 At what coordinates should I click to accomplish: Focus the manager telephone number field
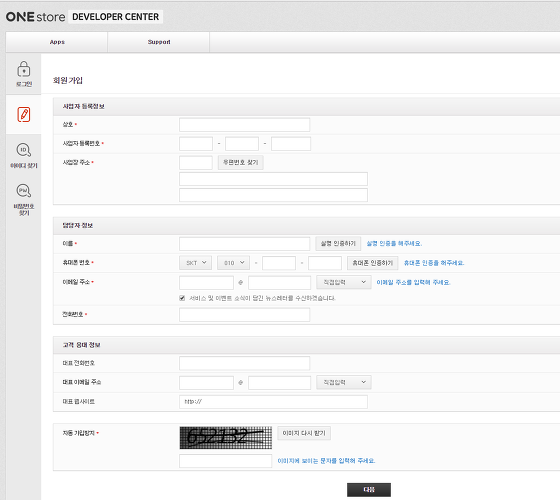245,315
